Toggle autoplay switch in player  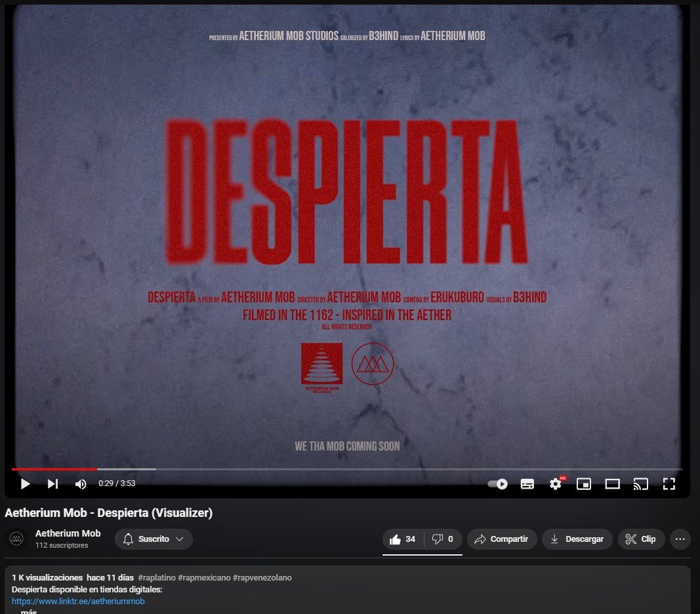tap(497, 484)
